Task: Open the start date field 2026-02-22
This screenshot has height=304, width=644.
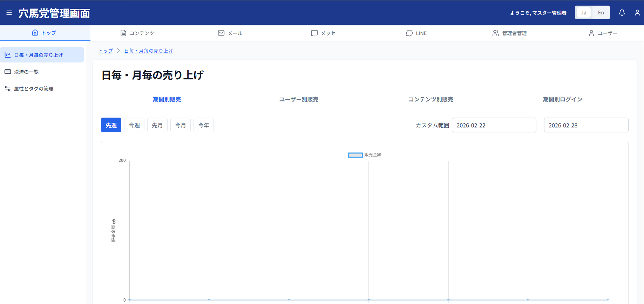Action: coord(494,125)
